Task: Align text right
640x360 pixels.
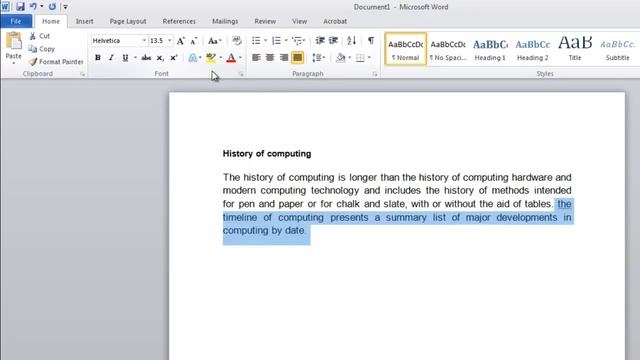Action: 284,58
